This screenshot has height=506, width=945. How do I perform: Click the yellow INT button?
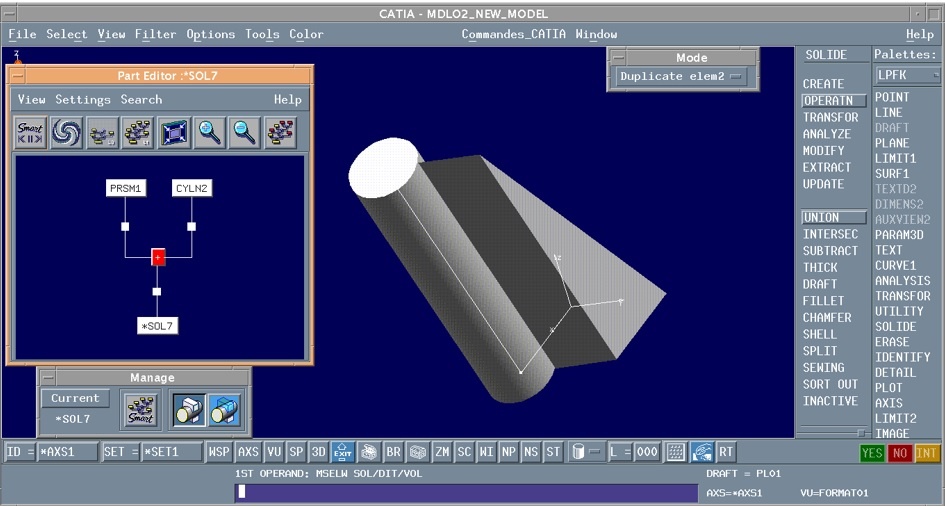[x=927, y=453]
